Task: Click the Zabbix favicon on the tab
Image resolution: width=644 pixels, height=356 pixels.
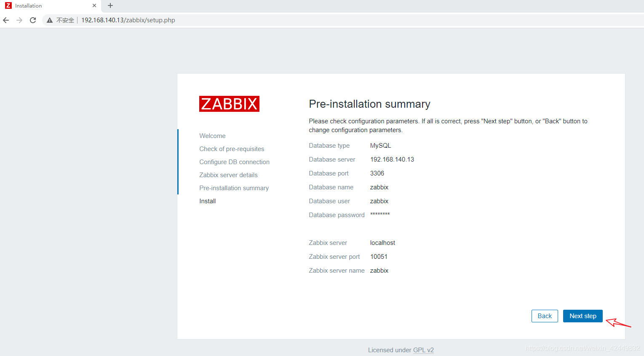Action: pyautogui.click(x=8, y=5)
